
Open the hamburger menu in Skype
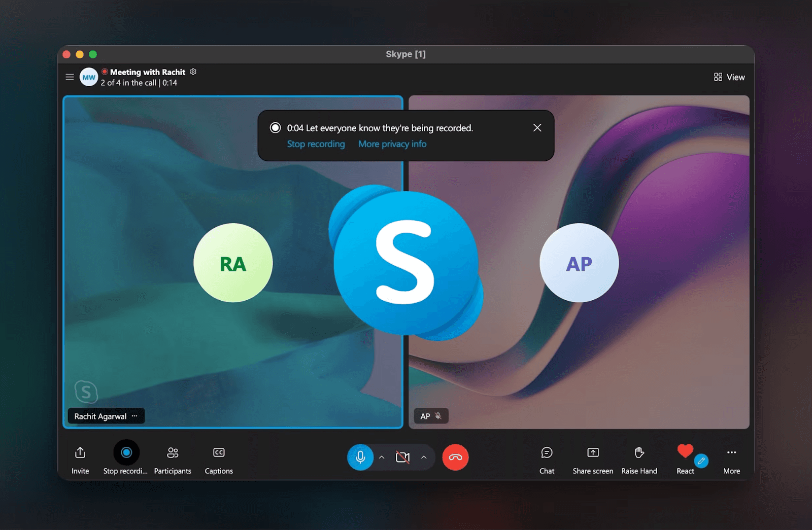70,77
